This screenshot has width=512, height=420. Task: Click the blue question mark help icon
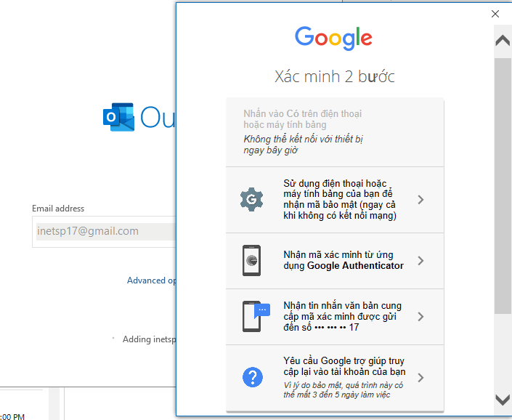[x=253, y=377]
